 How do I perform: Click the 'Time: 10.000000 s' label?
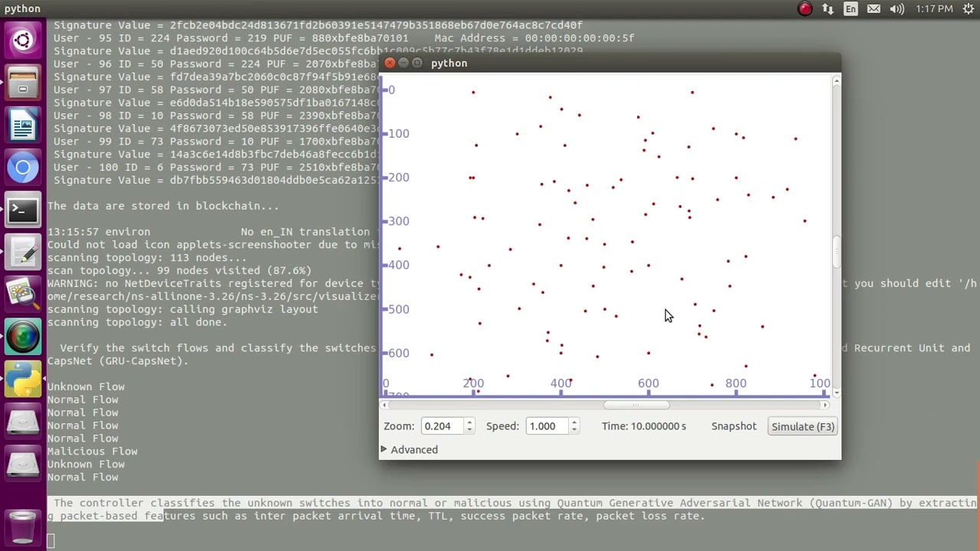(x=644, y=426)
